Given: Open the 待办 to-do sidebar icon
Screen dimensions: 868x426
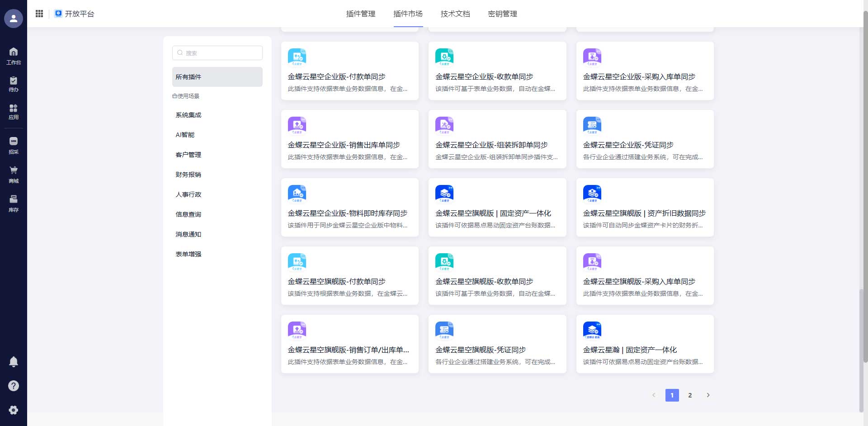Looking at the screenshot, I should point(14,84).
